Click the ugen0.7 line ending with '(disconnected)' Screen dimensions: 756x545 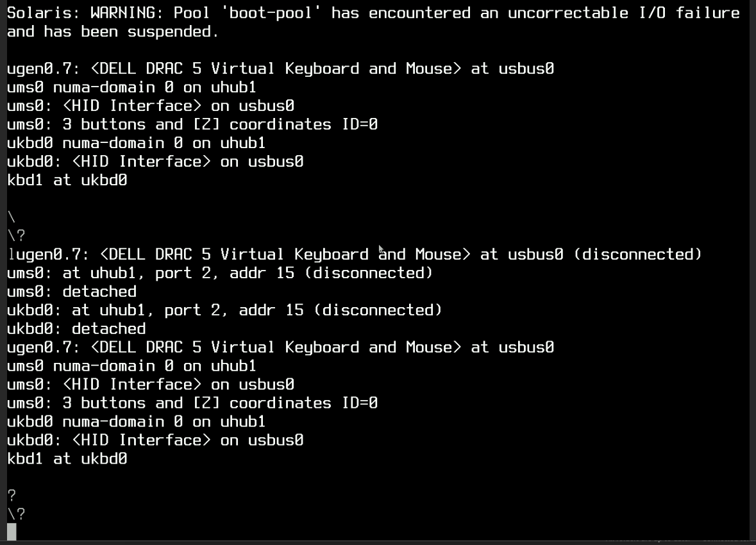[355, 254]
